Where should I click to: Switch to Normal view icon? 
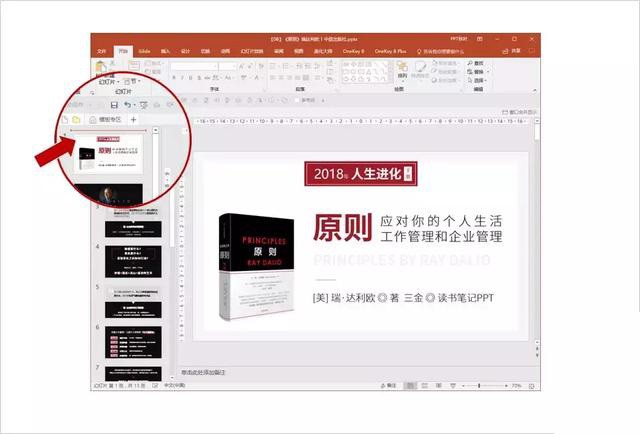coord(410,385)
